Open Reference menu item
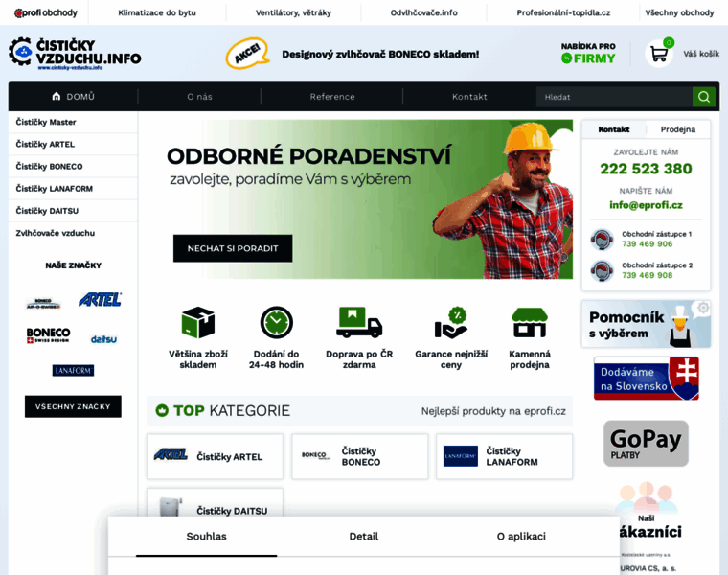 [x=332, y=97]
